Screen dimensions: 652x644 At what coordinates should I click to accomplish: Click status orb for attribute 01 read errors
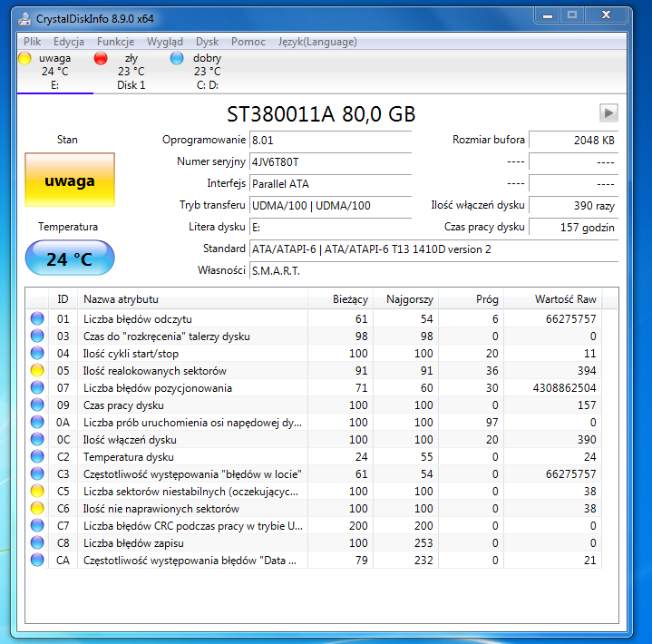[x=37, y=318]
